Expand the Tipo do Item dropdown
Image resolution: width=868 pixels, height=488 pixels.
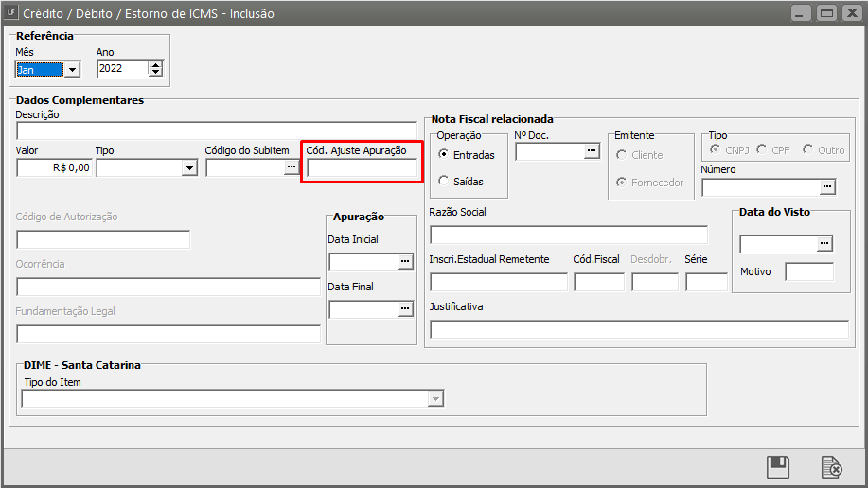click(x=435, y=399)
